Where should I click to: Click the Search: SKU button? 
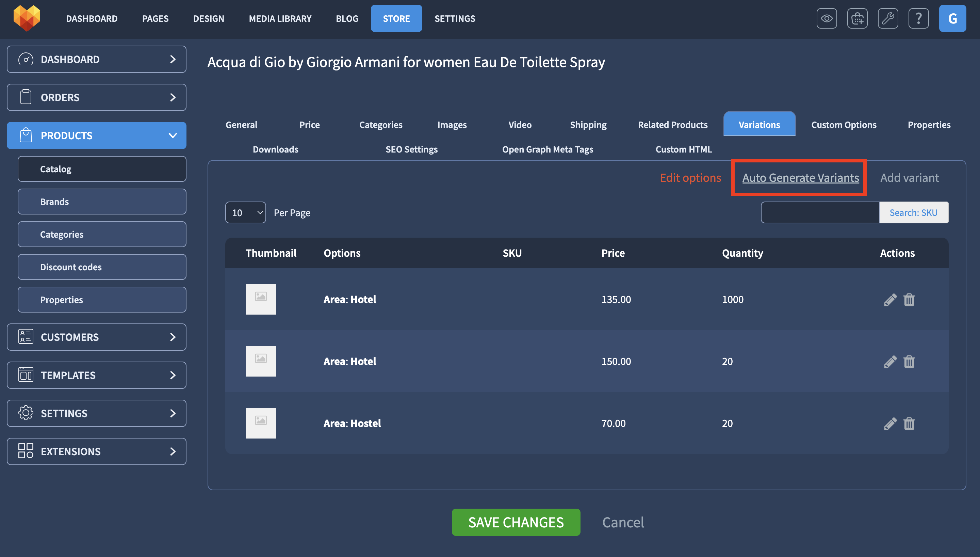pyautogui.click(x=914, y=212)
